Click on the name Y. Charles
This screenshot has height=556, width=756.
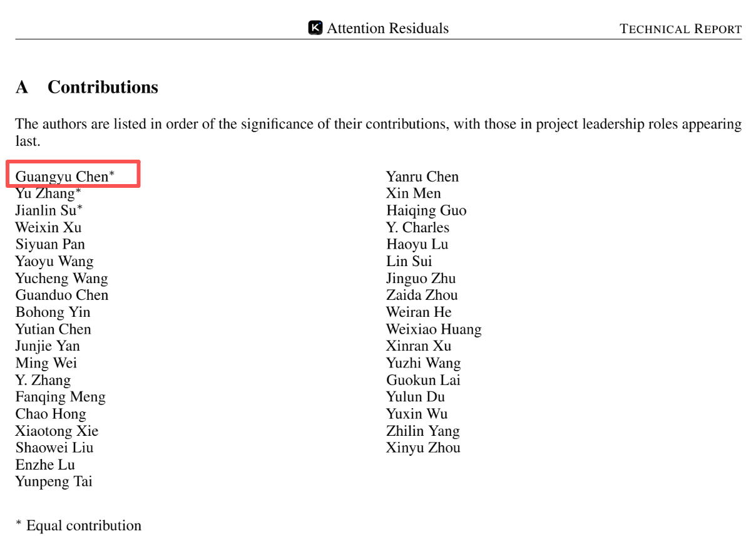pyautogui.click(x=417, y=227)
